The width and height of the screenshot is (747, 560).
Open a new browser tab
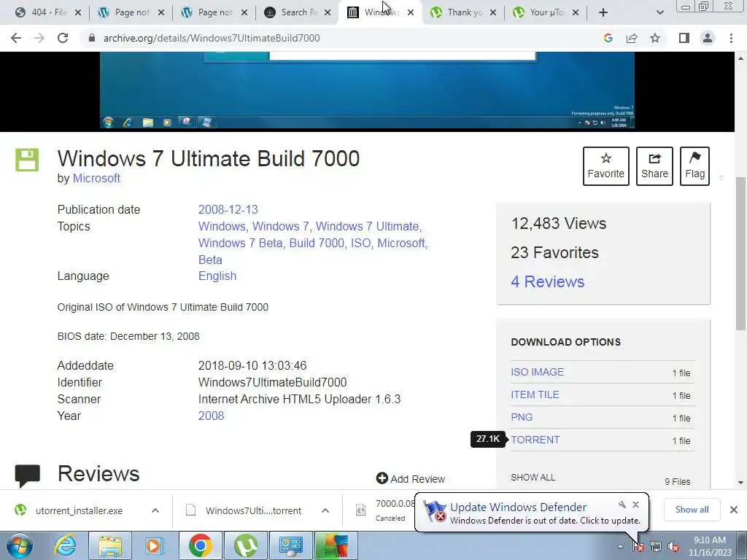(603, 12)
